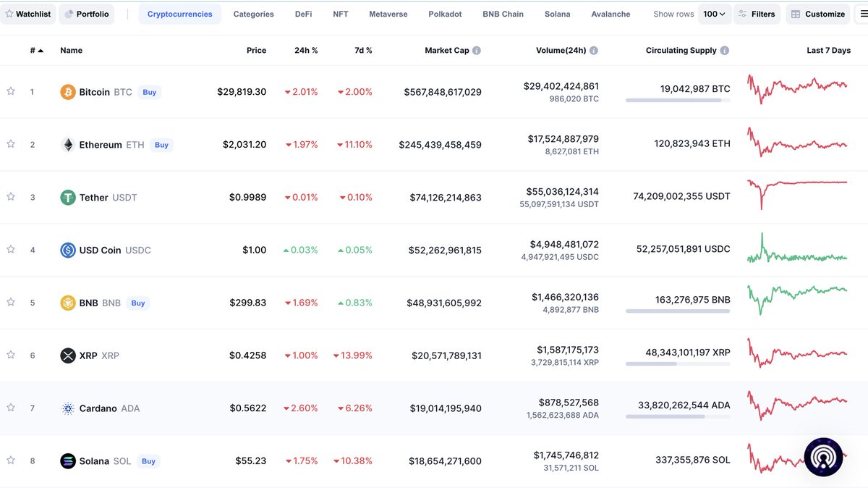868x488 pixels.
Task: Open the Filters button
Action: (757, 14)
